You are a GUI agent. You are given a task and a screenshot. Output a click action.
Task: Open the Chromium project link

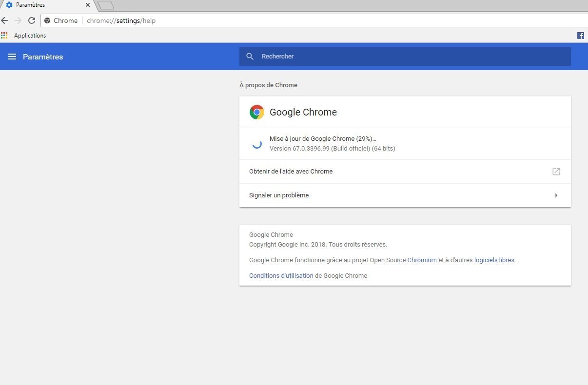pos(422,260)
